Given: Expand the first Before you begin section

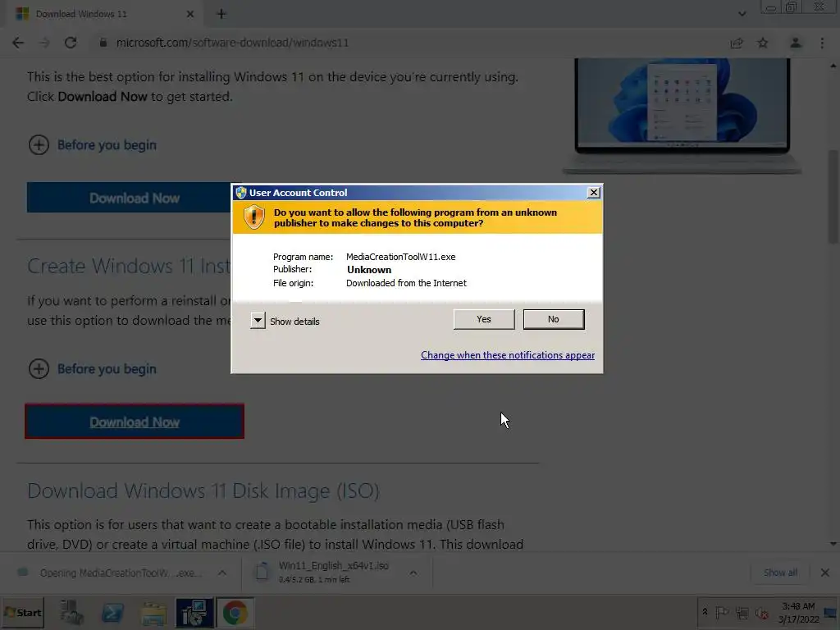Looking at the screenshot, I should (x=92, y=144).
